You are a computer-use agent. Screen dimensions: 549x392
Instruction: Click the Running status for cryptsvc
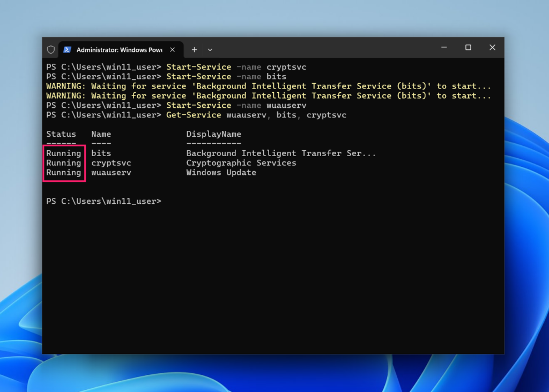pos(64,163)
